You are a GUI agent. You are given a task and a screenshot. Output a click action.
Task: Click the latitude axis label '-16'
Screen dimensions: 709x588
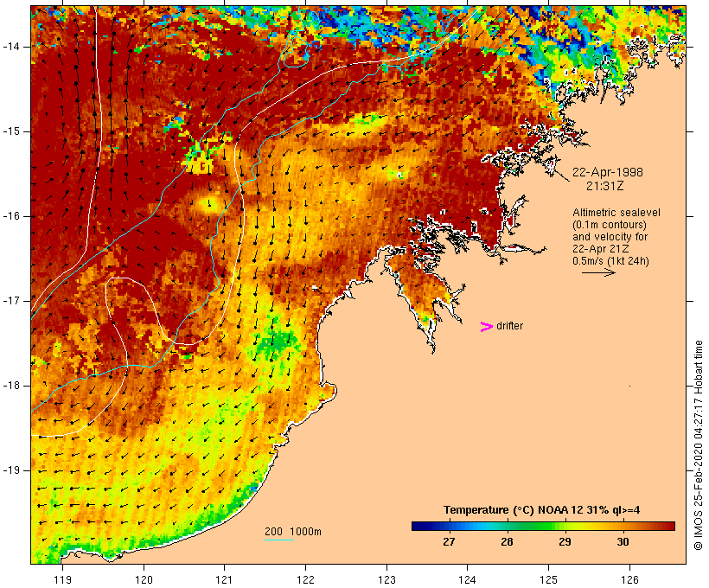pyautogui.click(x=10, y=216)
